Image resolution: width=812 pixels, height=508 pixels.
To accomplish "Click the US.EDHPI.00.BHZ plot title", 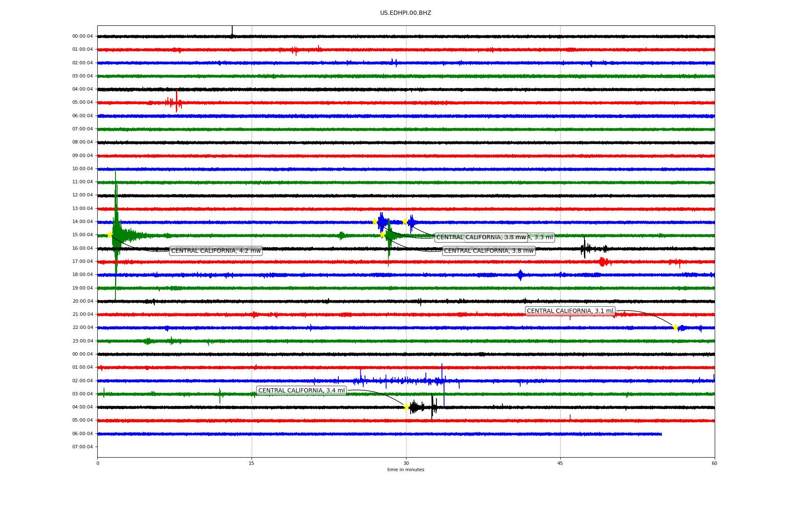I will [x=406, y=13].
